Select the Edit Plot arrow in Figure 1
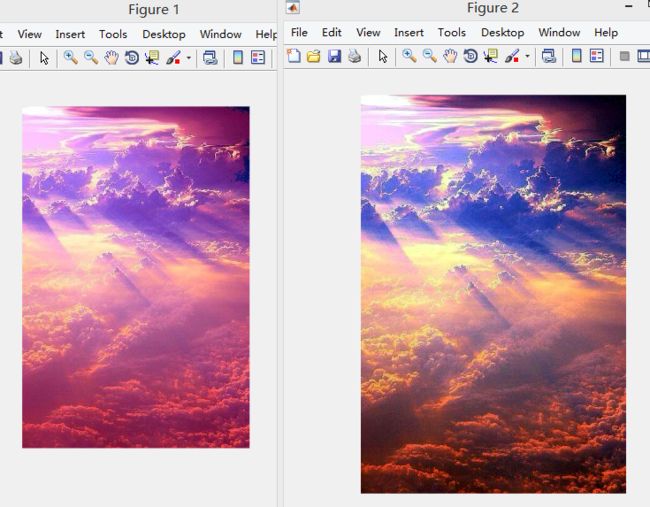 coord(44,58)
